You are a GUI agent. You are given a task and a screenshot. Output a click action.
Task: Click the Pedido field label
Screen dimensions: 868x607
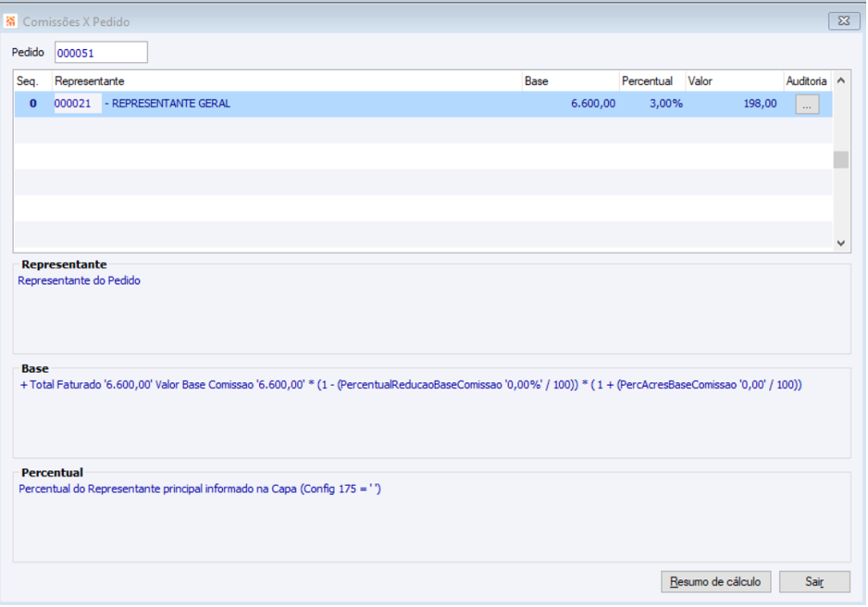pyautogui.click(x=28, y=52)
